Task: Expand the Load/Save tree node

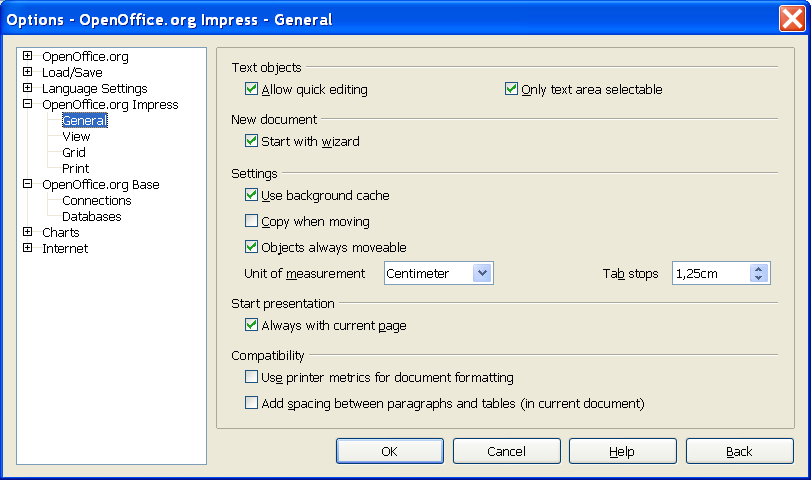Action: pos(28,71)
